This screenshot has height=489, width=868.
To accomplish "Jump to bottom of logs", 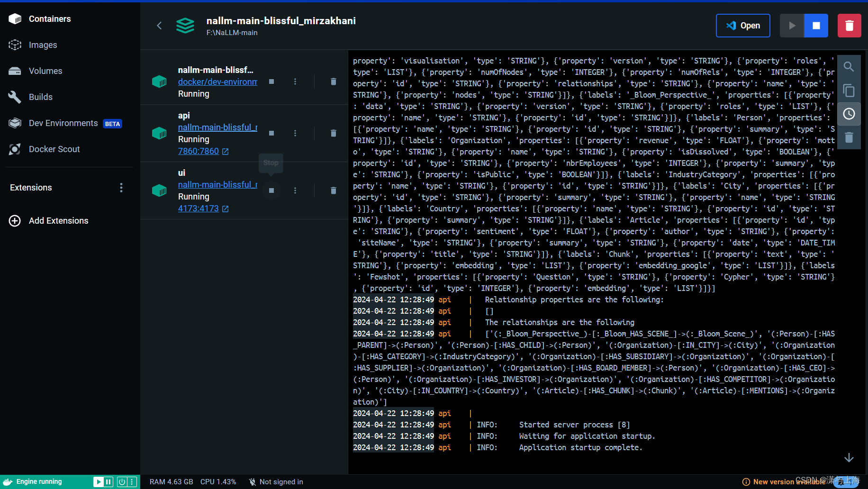I will [849, 457].
